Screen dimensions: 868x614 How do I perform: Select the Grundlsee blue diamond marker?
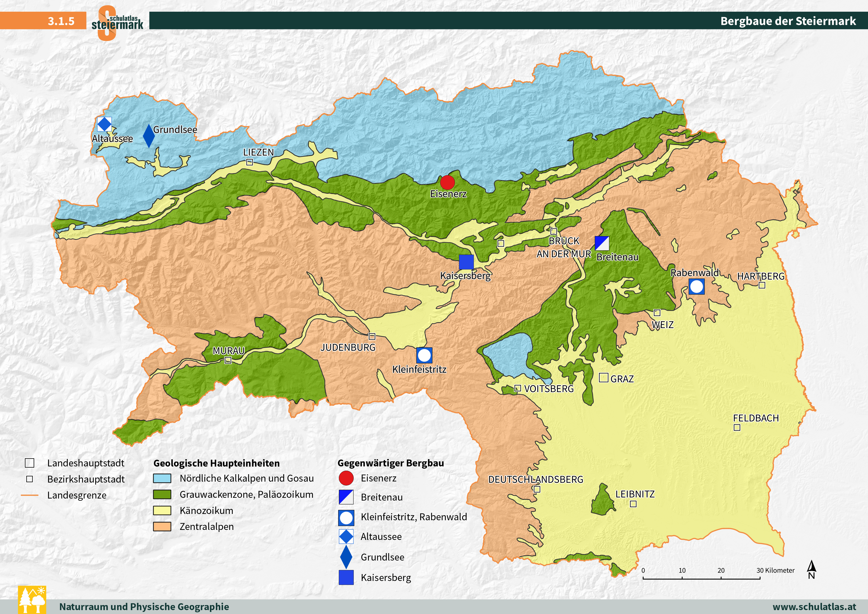click(x=149, y=135)
